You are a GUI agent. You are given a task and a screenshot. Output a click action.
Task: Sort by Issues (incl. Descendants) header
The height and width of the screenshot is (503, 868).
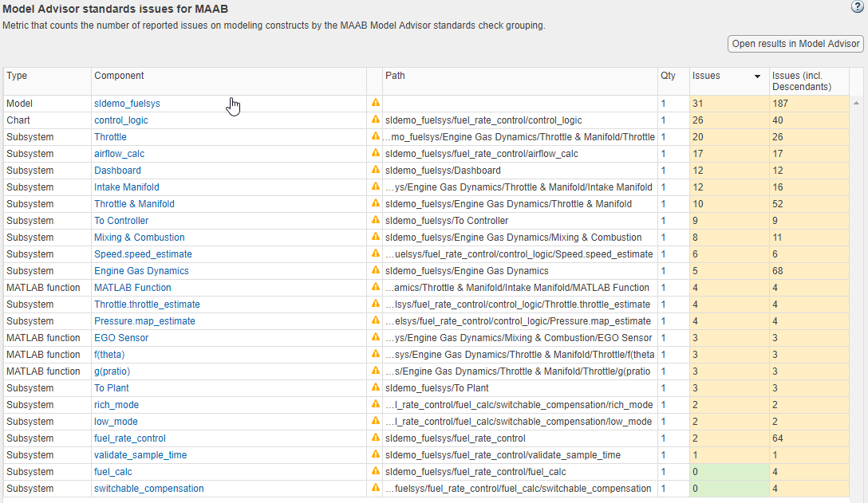pos(801,81)
